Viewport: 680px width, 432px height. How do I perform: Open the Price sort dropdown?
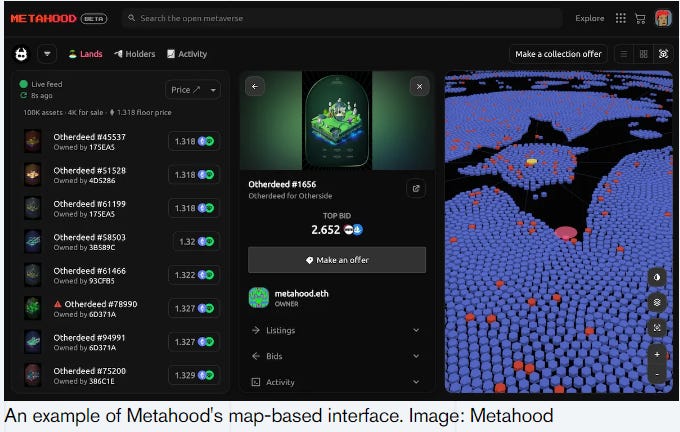[x=193, y=90]
